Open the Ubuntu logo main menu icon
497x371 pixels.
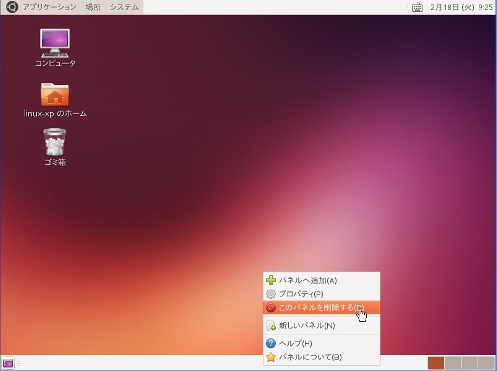(x=12, y=7)
